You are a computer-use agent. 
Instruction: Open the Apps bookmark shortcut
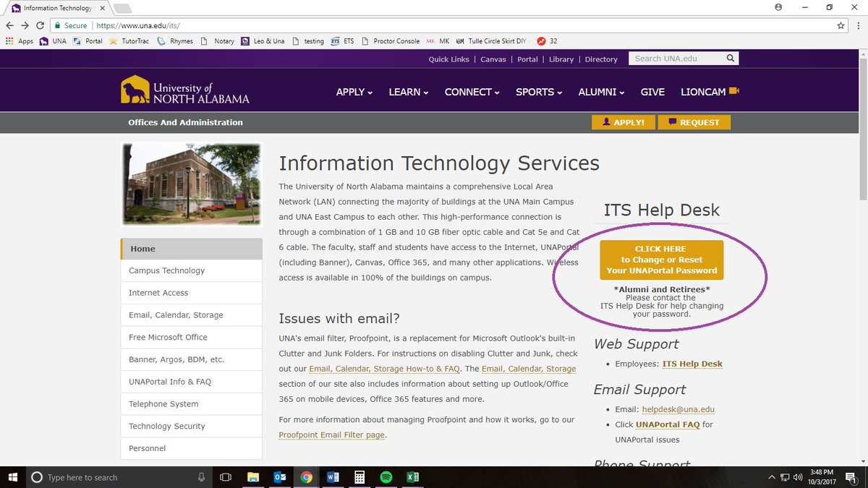tap(20, 41)
